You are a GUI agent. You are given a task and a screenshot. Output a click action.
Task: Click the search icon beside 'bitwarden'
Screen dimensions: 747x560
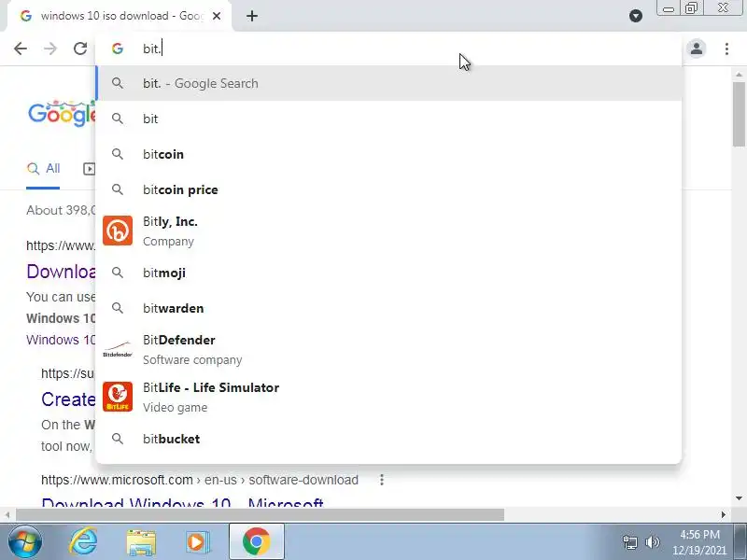[x=118, y=308]
